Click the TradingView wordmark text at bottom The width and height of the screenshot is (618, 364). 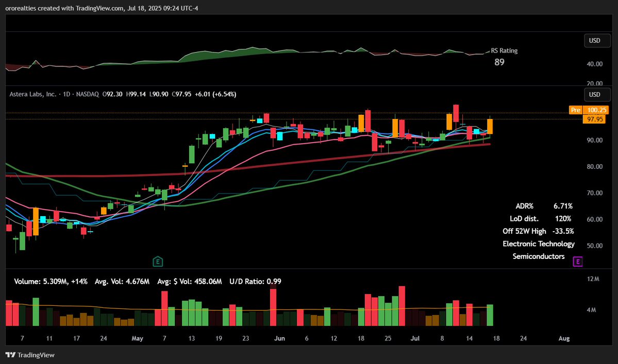[x=36, y=355]
